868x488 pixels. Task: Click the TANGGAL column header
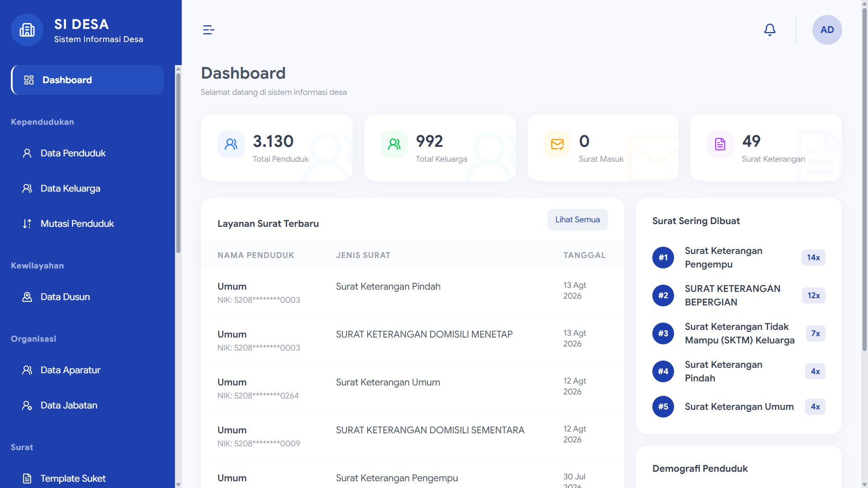pos(584,255)
